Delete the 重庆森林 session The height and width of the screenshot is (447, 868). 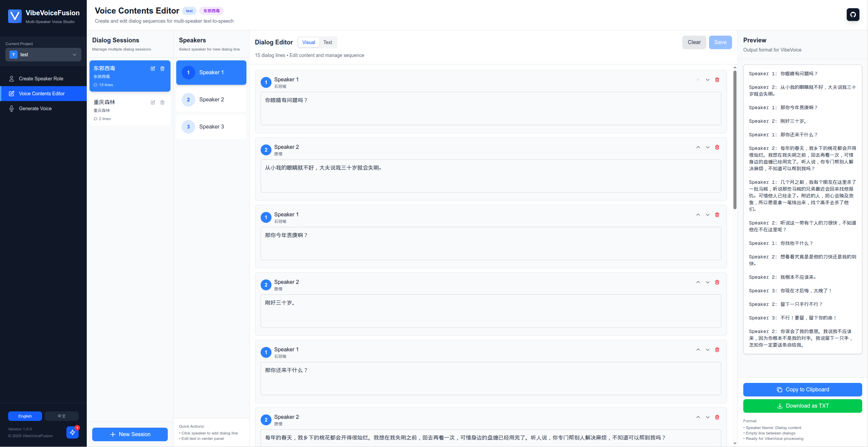(162, 102)
